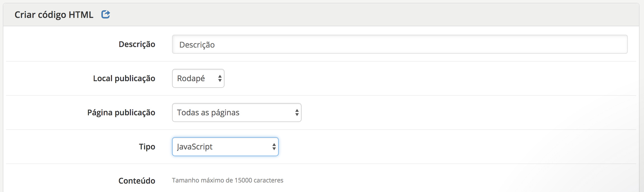
Task: Click the Rodapé selected value text
Action: coord(191,78)
